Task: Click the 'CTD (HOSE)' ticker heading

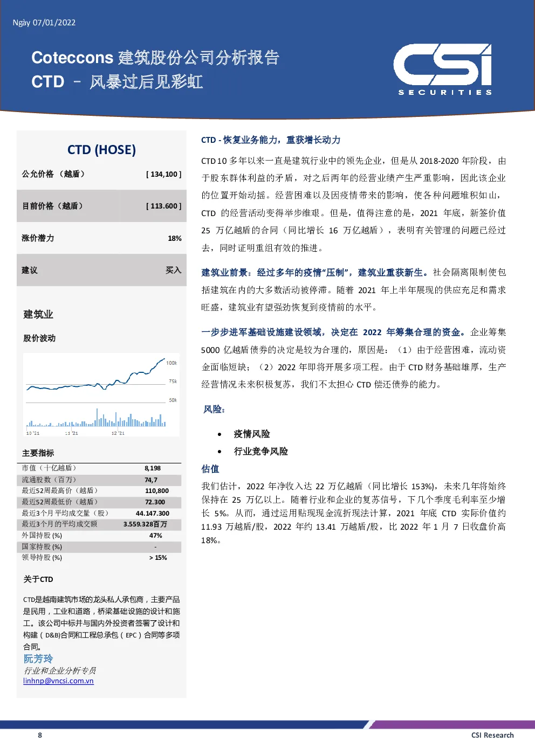Action: click(101, 150)
